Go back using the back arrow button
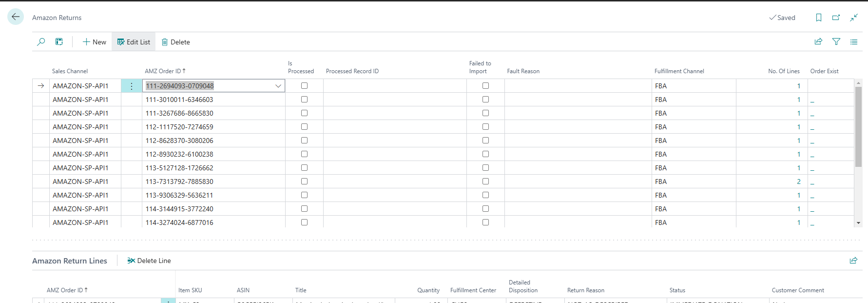Screen dimensions: 868x303 click(16, 17)
